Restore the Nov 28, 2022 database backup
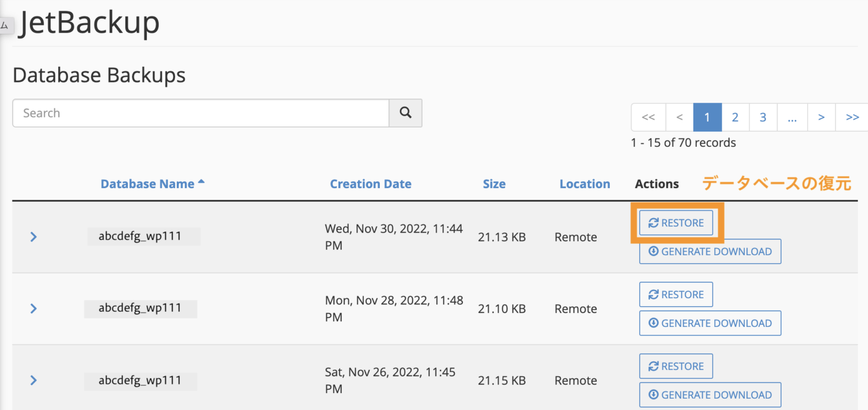 (676, 295)
